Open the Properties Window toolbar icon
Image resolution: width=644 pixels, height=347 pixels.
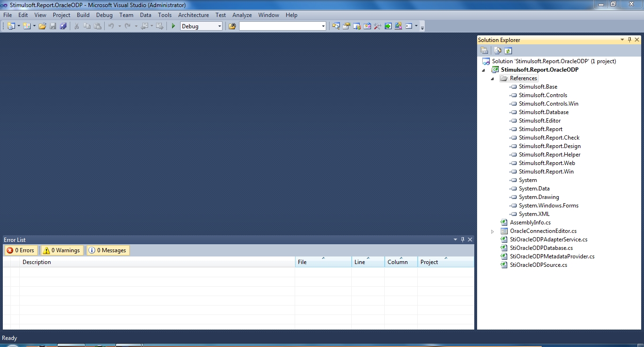(346, 26)
